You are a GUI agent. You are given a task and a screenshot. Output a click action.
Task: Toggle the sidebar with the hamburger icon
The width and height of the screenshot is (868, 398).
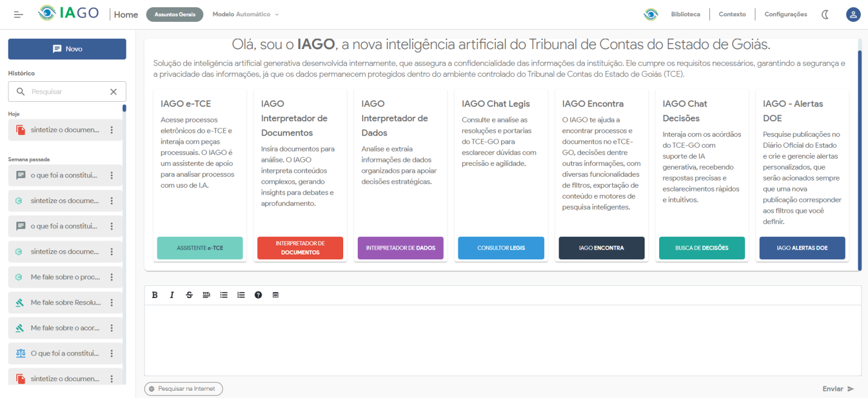pos(19,15)
